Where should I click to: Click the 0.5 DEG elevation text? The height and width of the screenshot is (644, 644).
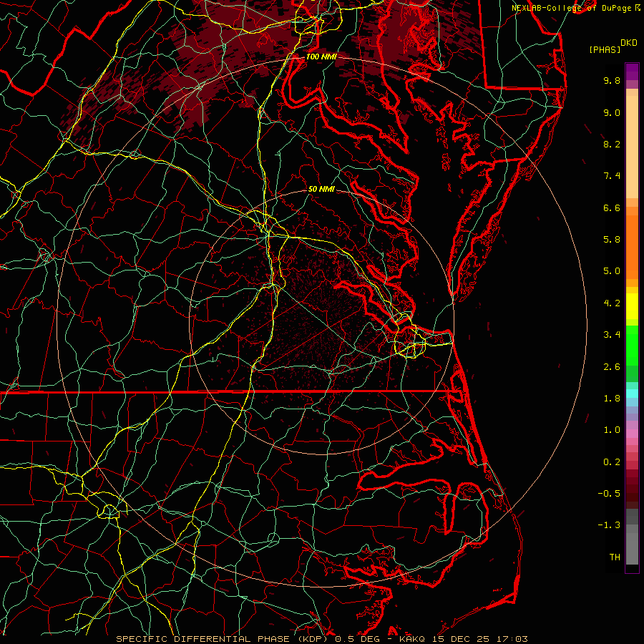click(357, 639)
